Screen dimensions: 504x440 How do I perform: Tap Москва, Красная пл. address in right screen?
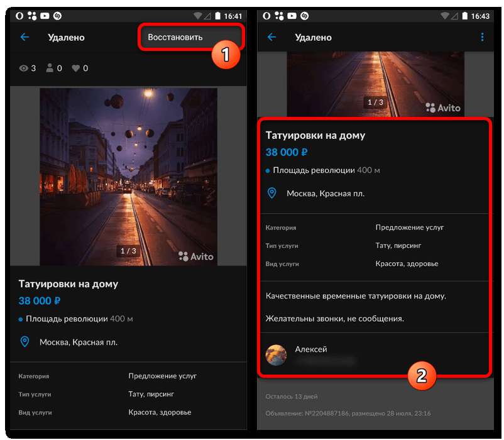(326, 194)
